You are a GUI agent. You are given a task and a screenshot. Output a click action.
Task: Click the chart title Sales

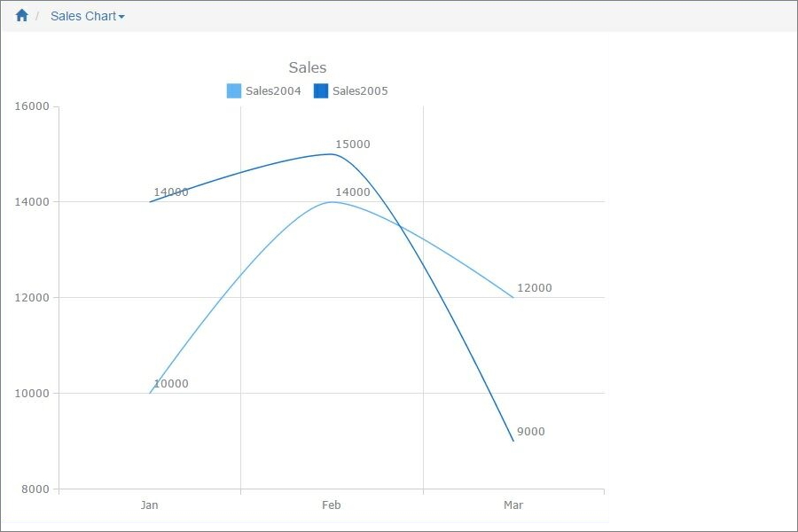(306, 67)
